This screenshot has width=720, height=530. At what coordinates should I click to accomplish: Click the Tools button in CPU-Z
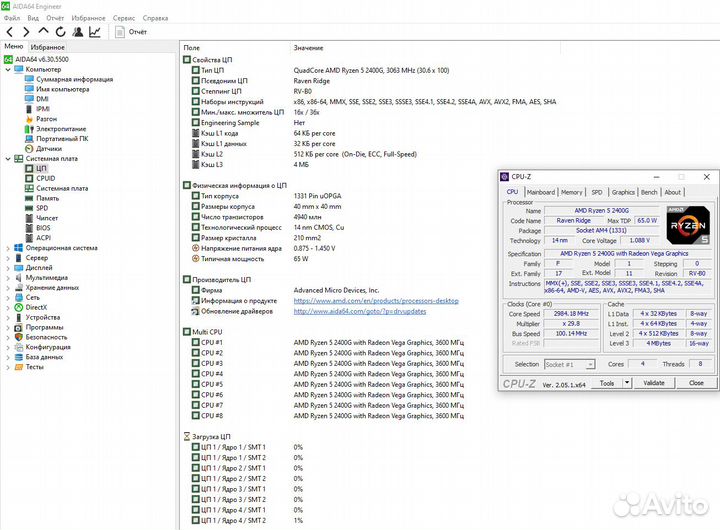606,383
